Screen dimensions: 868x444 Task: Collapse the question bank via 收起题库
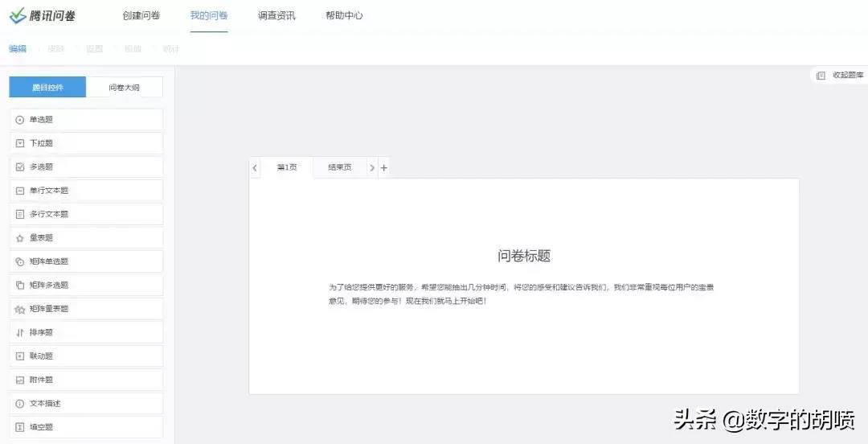coord(840,76)
